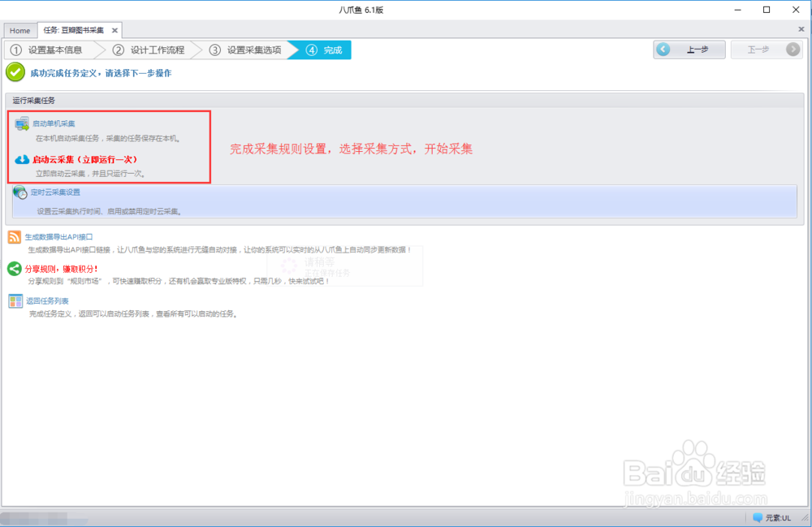This screenshot has width=812, height=527.
Task: Click the 运行采集任务 section header
Action: (33, 101)
